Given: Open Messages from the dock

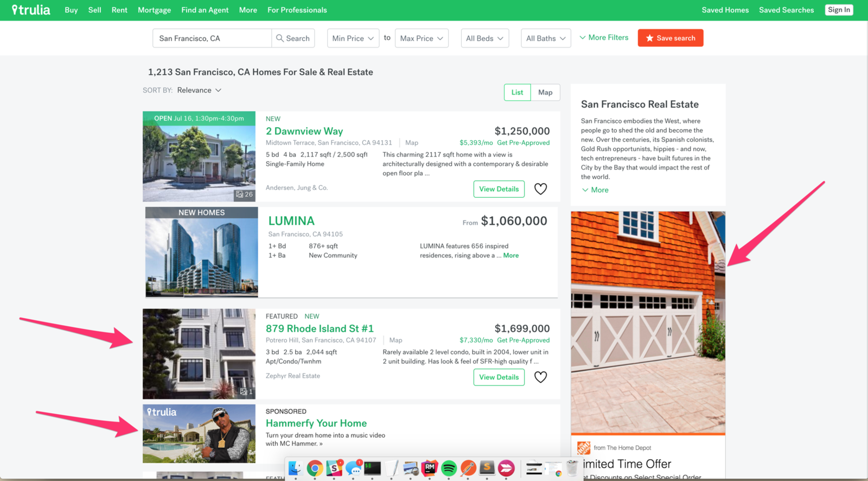Looking at the screenshot, I should click(354, 468).
